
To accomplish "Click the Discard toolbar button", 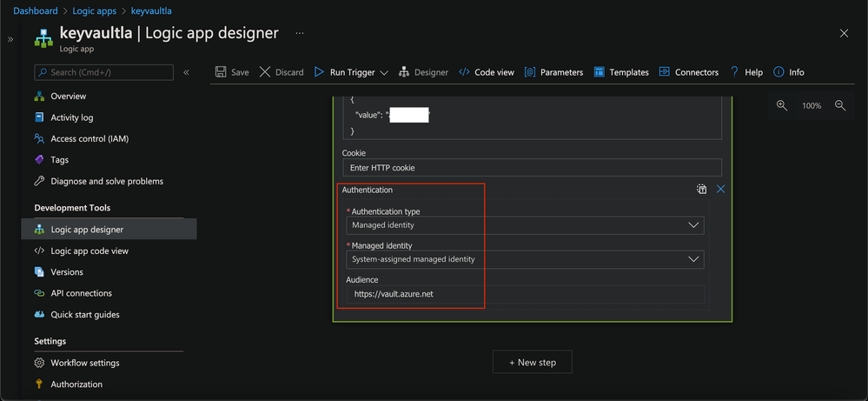I will [x=282, y=72].
